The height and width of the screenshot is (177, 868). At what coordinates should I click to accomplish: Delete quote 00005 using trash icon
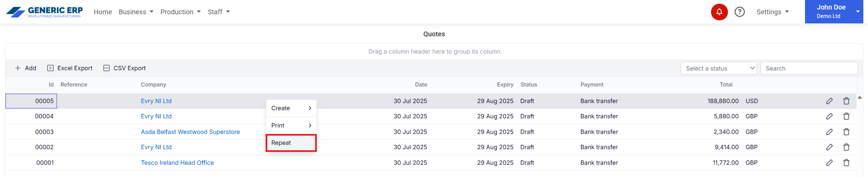(846, 101)
